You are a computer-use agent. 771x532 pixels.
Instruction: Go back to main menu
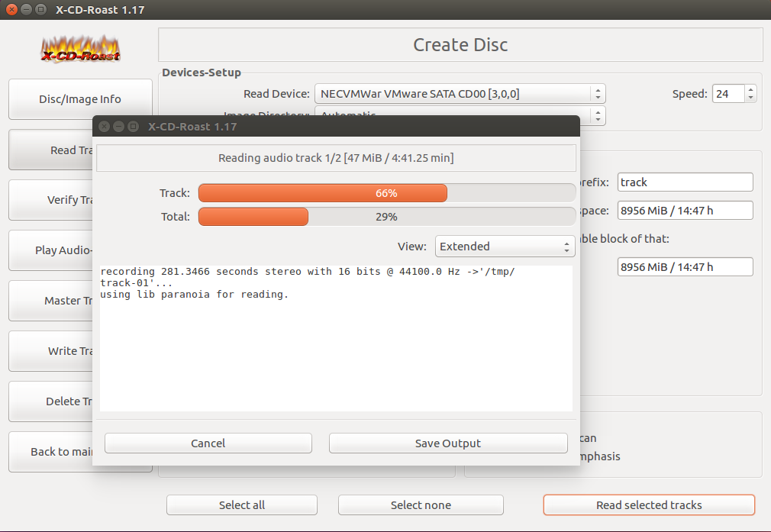click(50, 452)
